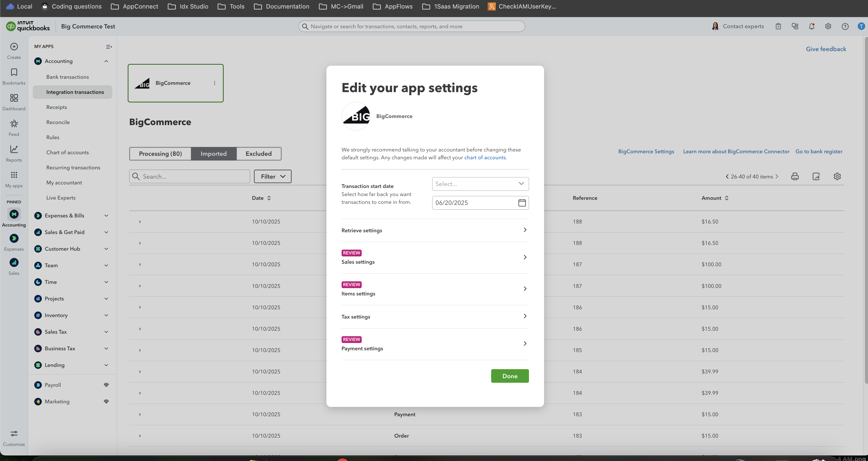Open the Dashboard icon
Image resolution: width=868 pixels, height=461 pixels.
tap(14, 98)
